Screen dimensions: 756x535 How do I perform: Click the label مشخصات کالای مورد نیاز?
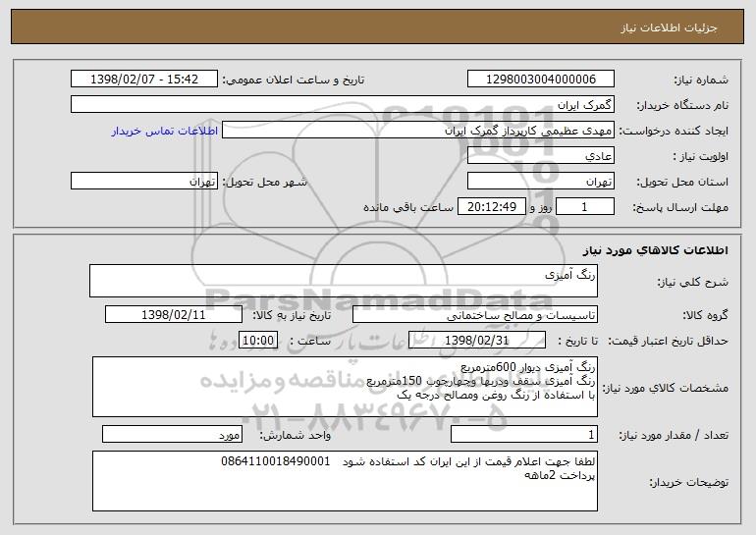tap(666, 388)
